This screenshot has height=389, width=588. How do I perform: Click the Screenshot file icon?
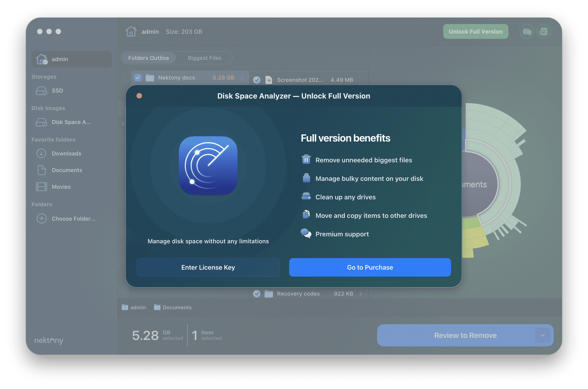pos(269,80)
